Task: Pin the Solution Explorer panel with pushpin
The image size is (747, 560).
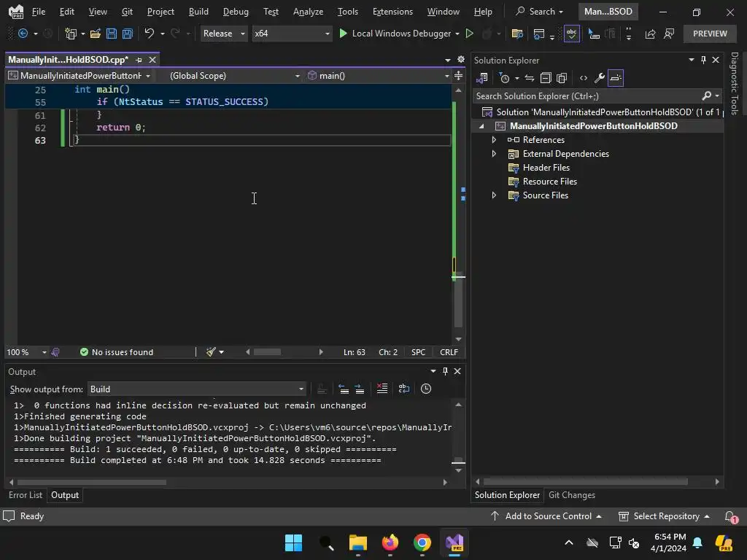Action: (703, 60)
